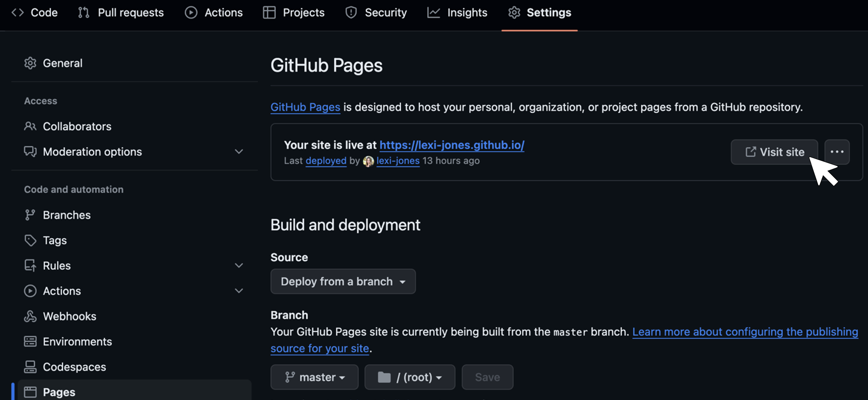This screenshot has height=400, width=868.
Task: Click the Settings gear icon in top navigation
Action: pyautogui.click(x=514, y=13)
